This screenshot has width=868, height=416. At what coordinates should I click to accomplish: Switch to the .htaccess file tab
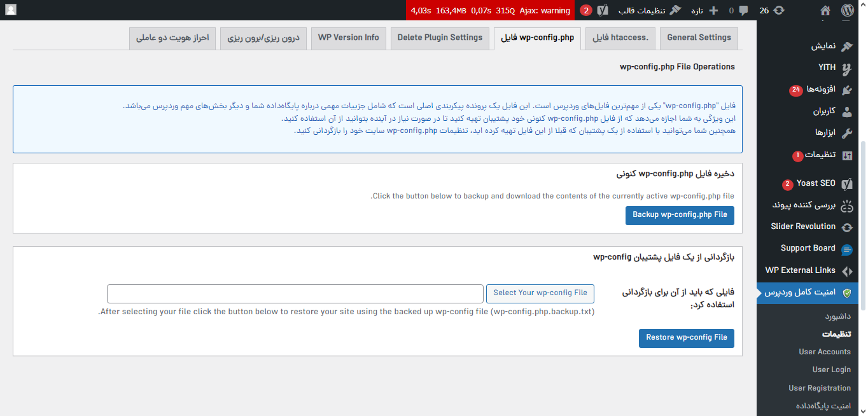pos(620,38)
